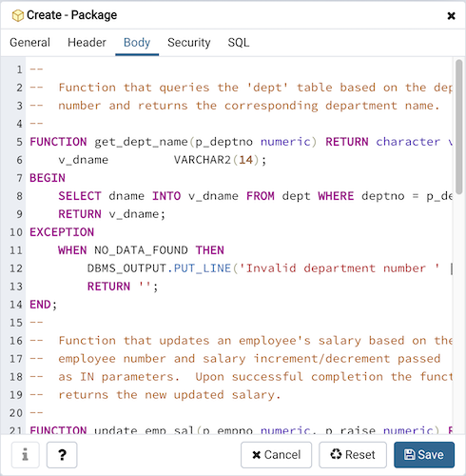Click comment 'Function that queries the'
466x476 pixels.
pos(148,88)
